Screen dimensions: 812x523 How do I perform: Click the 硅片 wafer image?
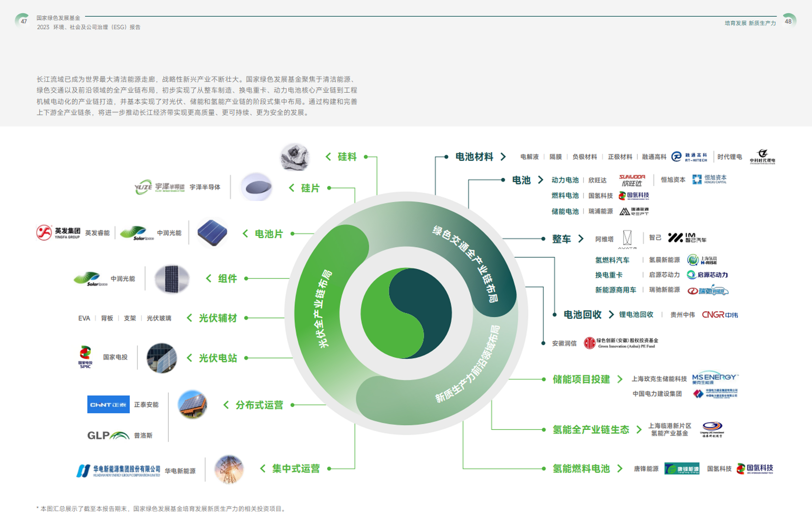(257, 187)
